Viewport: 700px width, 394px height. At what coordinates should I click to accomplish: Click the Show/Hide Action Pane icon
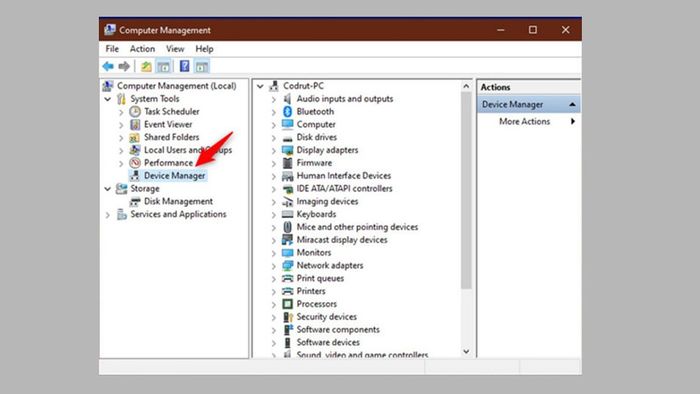click(x=202, y=66)
